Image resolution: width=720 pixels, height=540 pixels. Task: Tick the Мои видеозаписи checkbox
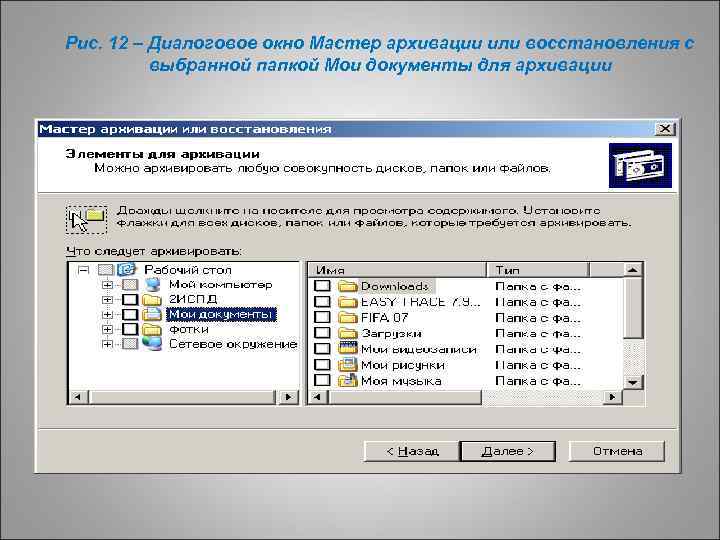click(322, 349)
